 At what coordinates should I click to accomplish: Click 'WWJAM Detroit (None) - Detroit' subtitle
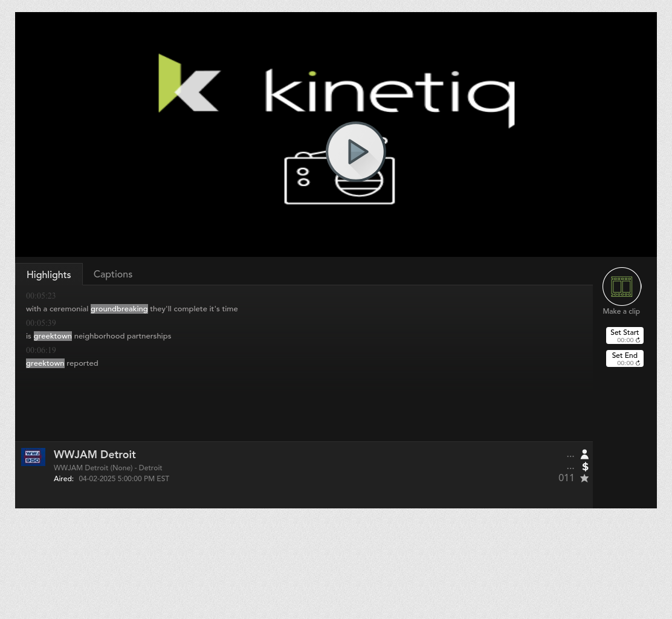coord(108,468)
